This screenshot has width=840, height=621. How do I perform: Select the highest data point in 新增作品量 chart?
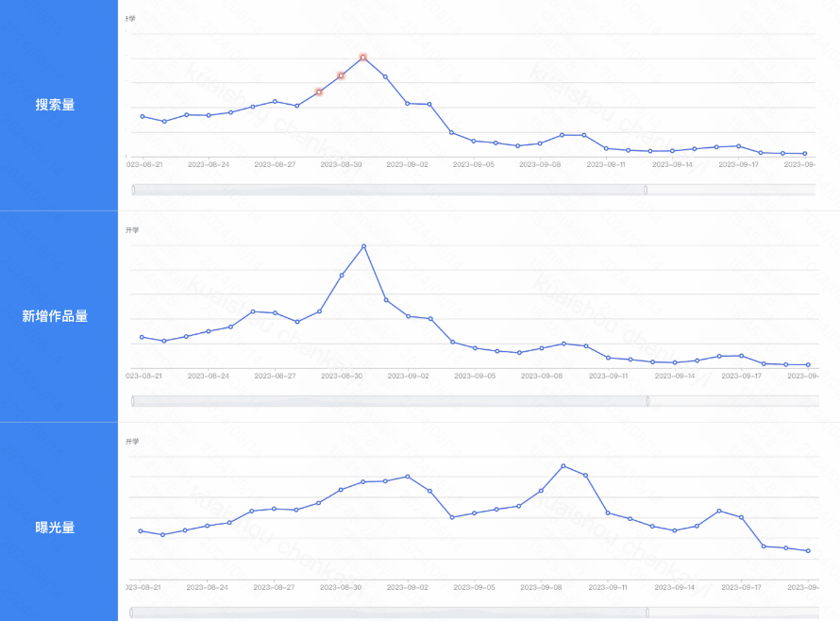[364, 246]
